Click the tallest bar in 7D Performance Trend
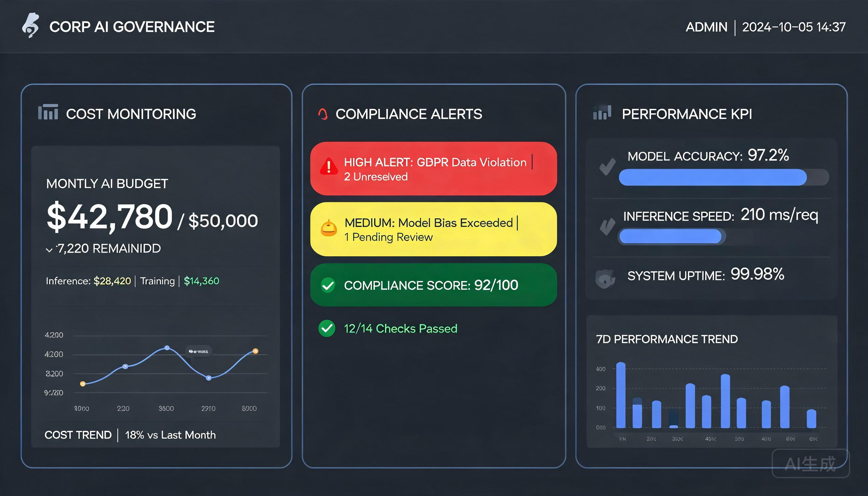The image size is (868, 496). 621,395
